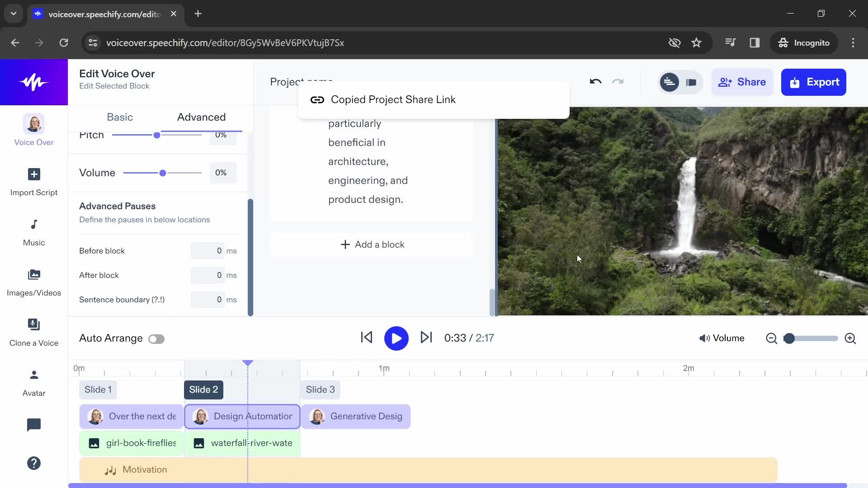Close the speechify browser tab

(174, 14)
